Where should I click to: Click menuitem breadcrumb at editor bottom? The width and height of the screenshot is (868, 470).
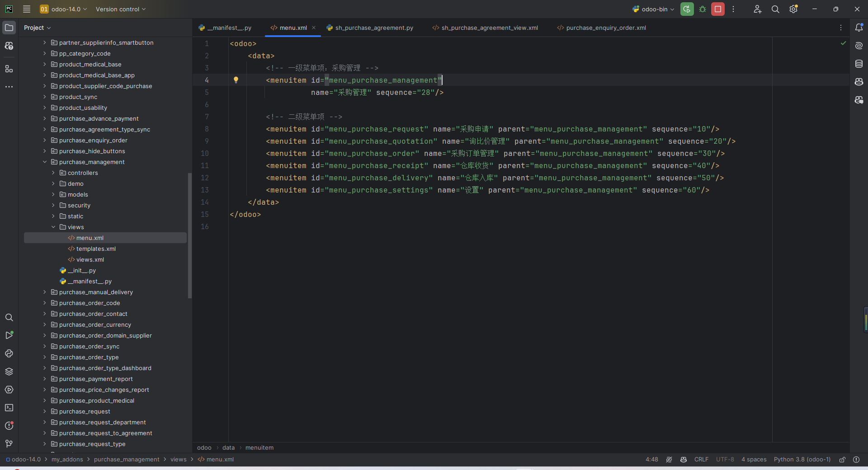pyautogui.click(x=259, y=447)
